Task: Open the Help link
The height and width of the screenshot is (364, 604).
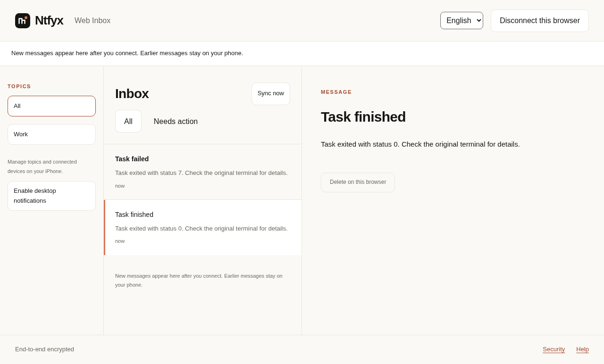Action: point(582,349)
